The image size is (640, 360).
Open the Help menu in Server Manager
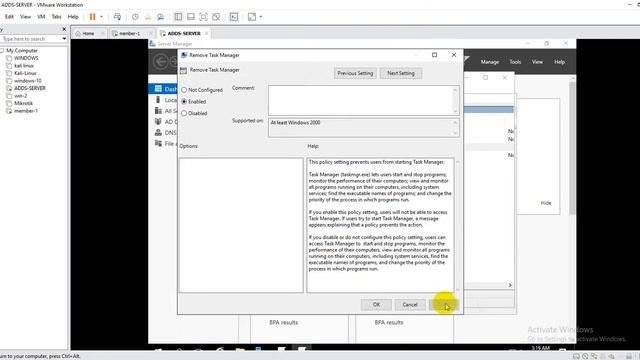559,62
